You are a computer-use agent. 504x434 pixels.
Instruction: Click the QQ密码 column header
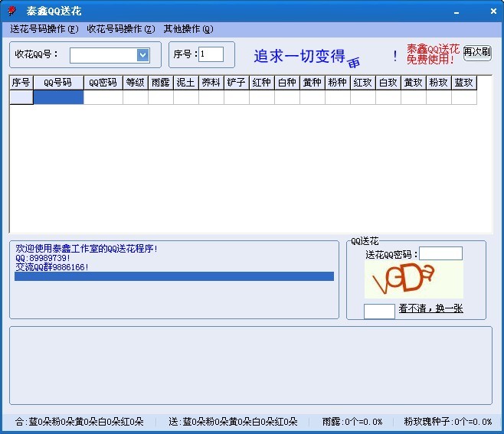click(103, 83)
